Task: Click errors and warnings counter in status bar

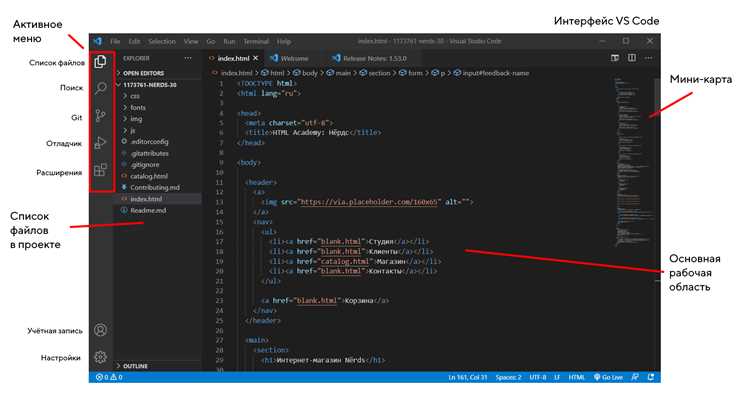Action: (109, 377)
